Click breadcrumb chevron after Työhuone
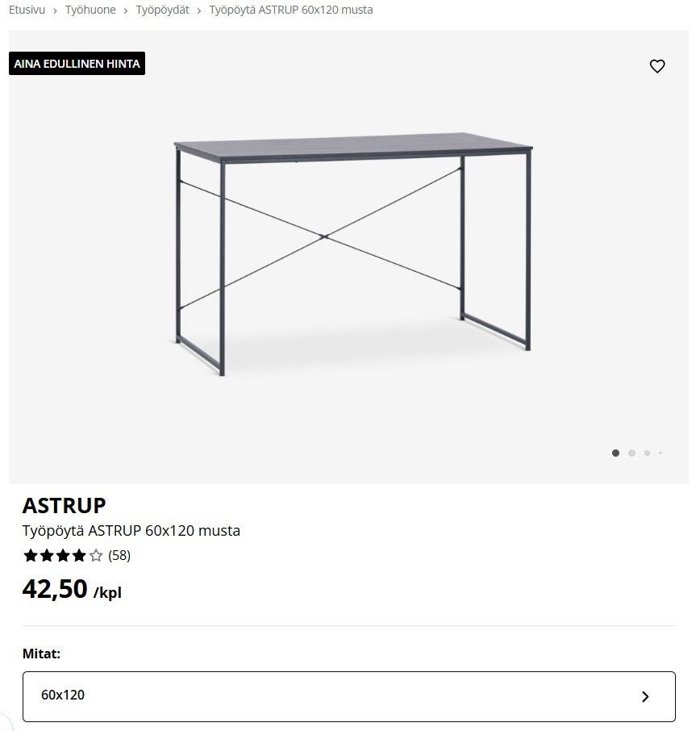This screenshot has width=700, height=731. [x=126, y=10]
